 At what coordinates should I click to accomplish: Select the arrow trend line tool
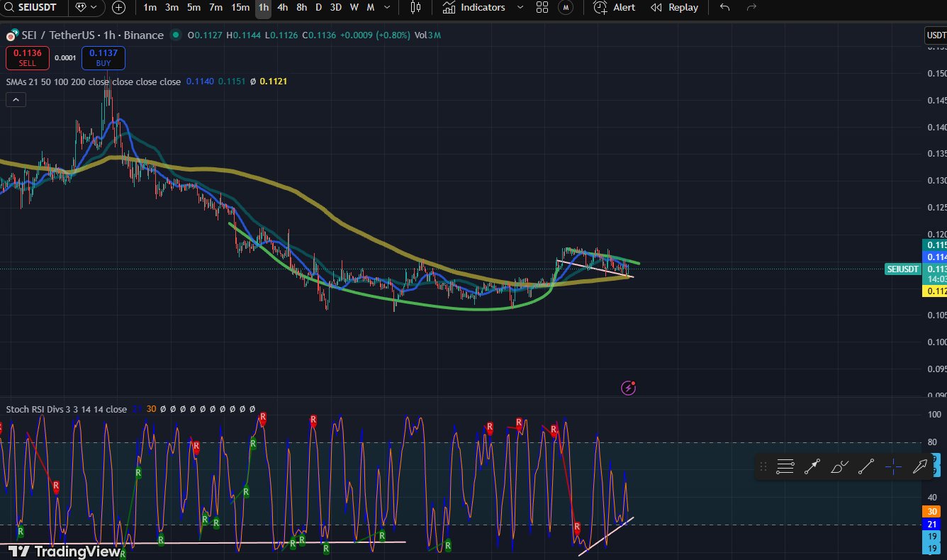(x=812, y=466)
